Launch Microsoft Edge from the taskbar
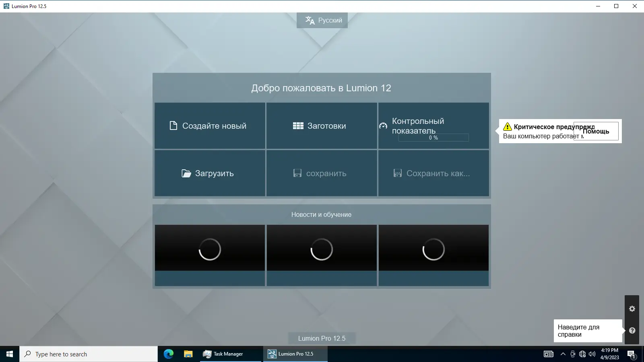 pos(168,354)
